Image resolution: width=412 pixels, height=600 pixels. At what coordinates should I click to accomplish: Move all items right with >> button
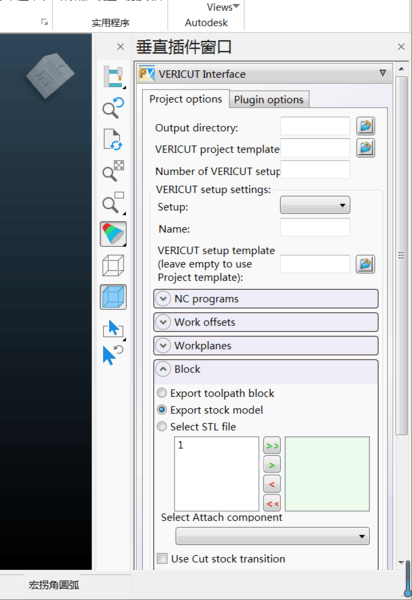(x=272, y=446)
